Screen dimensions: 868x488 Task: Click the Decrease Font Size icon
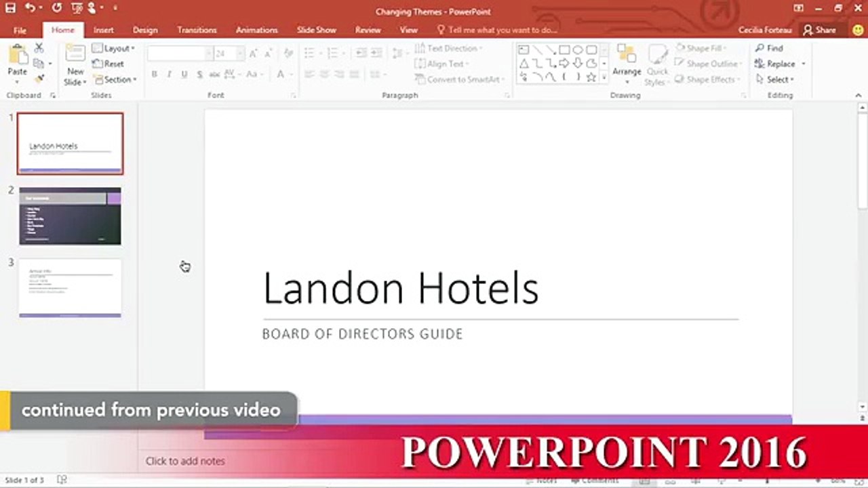pyautogui.click(x=269, y=54)
